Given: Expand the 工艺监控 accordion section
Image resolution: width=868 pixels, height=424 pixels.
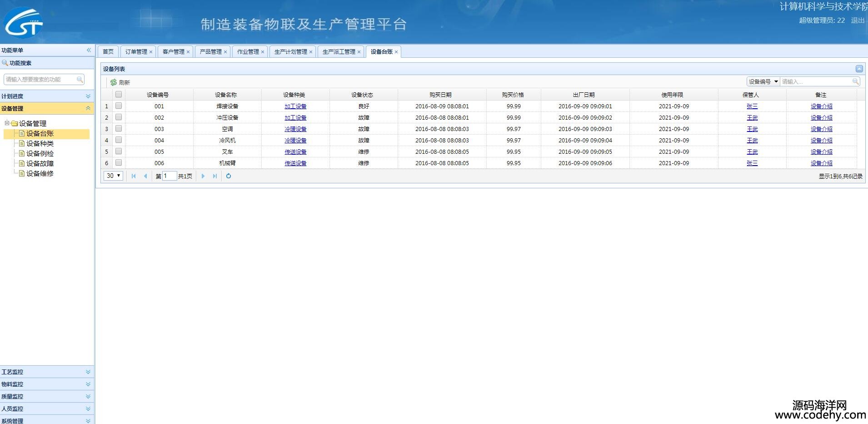Looking at the screenshot, I should [x=88, y=372].
